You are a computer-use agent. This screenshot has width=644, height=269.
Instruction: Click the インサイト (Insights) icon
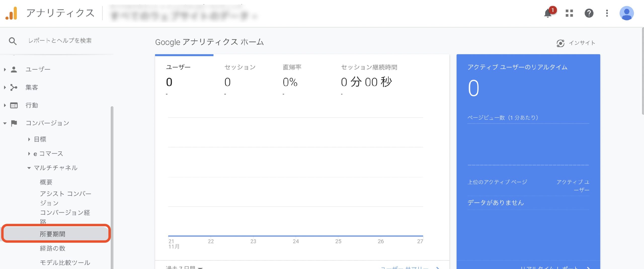pyautogui.click(x=560, y=43)
